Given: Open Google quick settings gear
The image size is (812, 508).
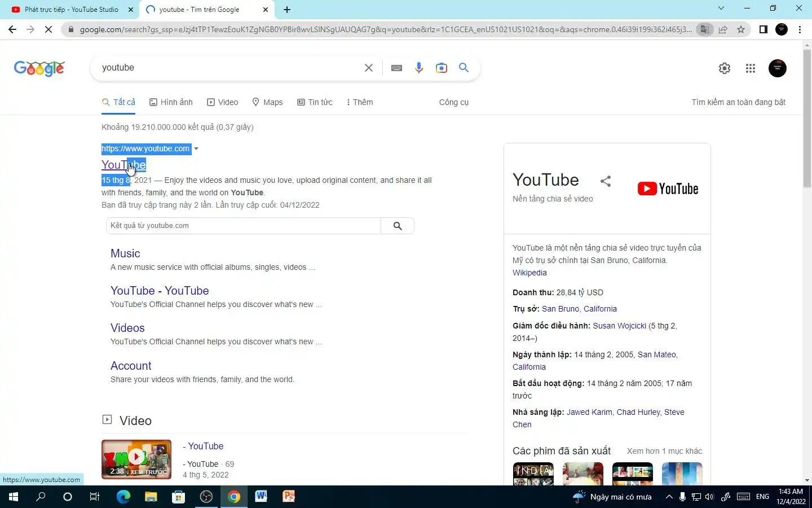Looking at the screenshot, I should click(x=725, y=68).
